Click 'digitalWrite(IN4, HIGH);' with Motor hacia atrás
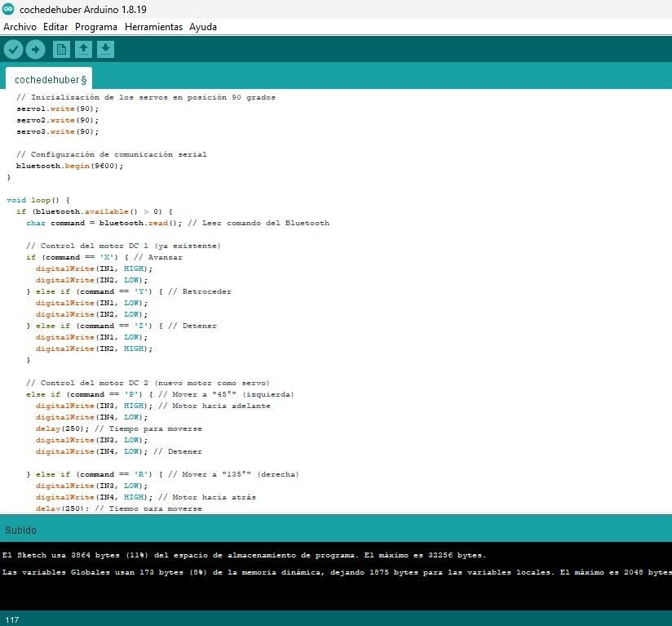 coord(146,497)
